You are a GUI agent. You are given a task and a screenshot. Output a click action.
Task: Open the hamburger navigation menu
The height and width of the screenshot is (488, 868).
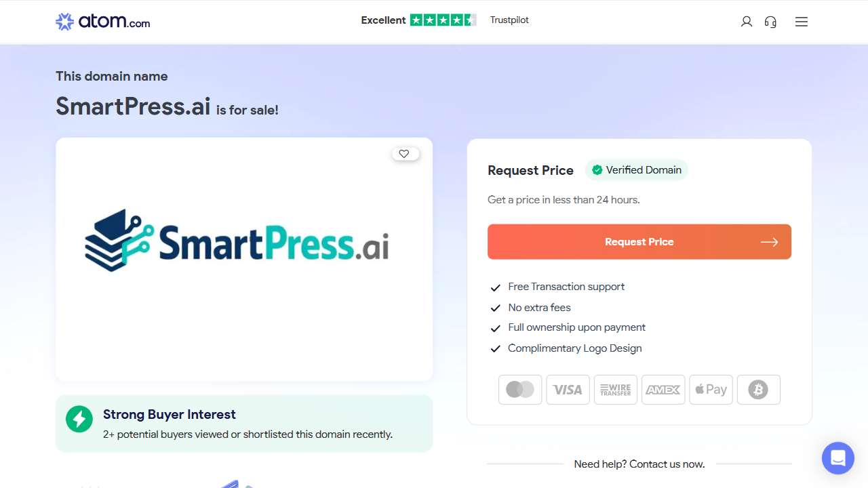coord(801,22)
